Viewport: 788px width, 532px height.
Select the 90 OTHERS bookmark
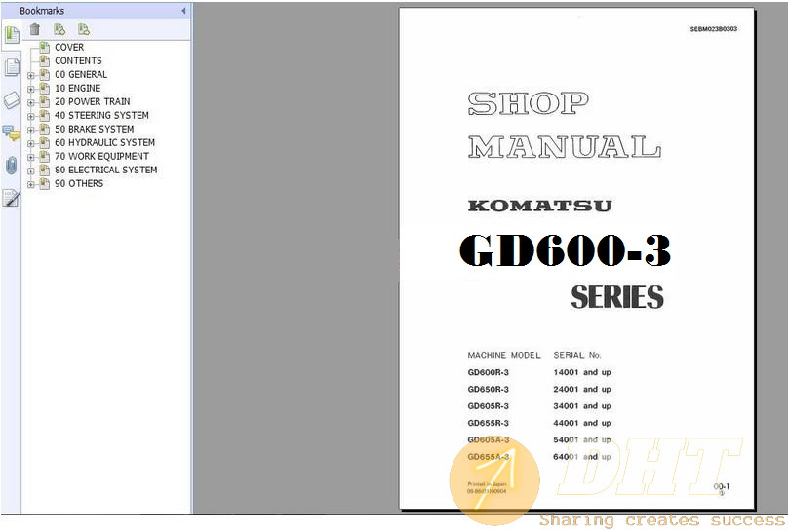click(x=79, y=184)
